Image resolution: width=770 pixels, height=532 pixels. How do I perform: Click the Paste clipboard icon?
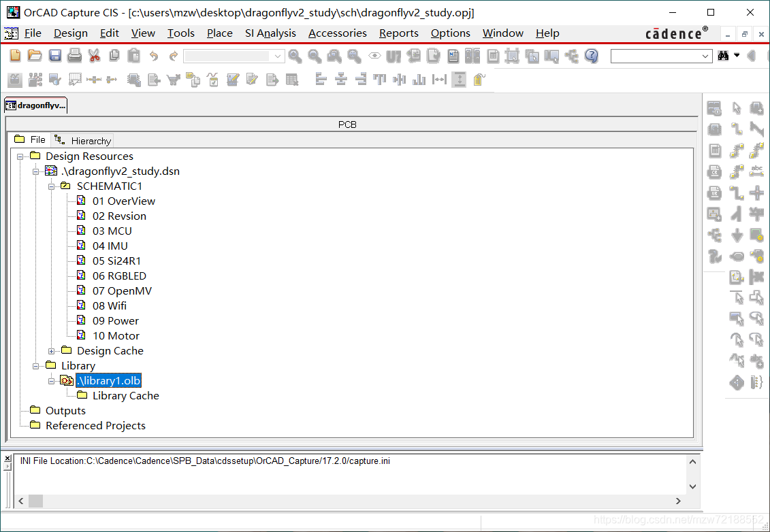(133, 56)
